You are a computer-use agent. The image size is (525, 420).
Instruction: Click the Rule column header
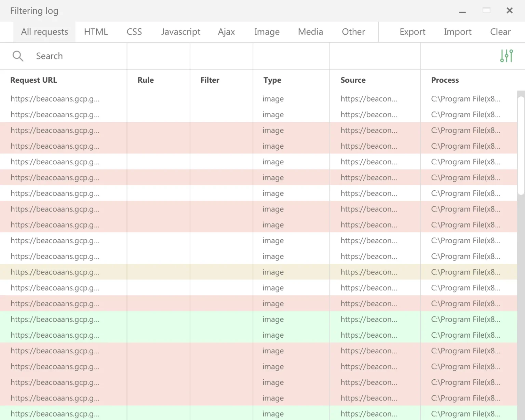(x=146, y=80)
